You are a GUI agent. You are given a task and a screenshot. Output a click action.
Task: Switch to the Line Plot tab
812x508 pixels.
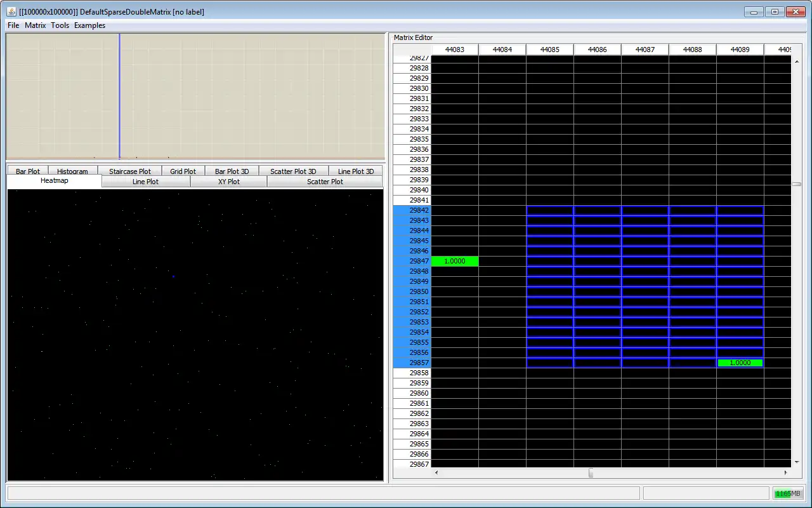click(x=145, y=182)
